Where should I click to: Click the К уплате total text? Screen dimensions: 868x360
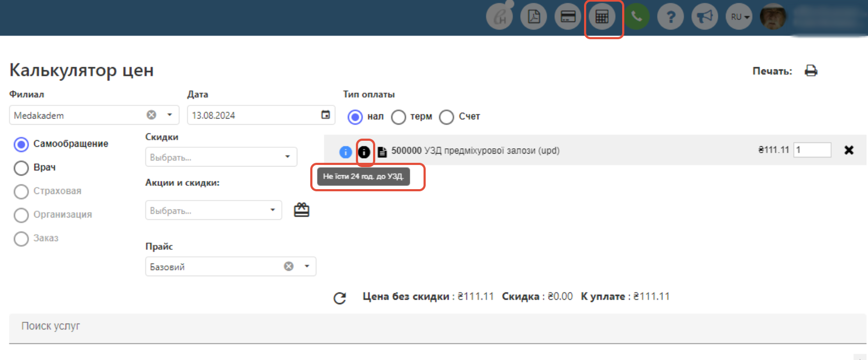625,297
